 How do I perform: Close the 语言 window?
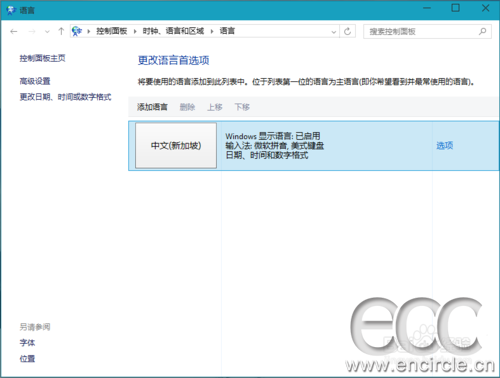(x=485, y=8)
